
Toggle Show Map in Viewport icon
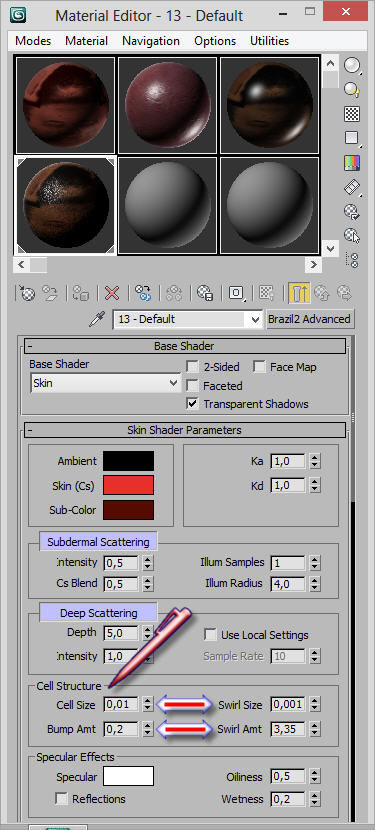tap(266, 293)
